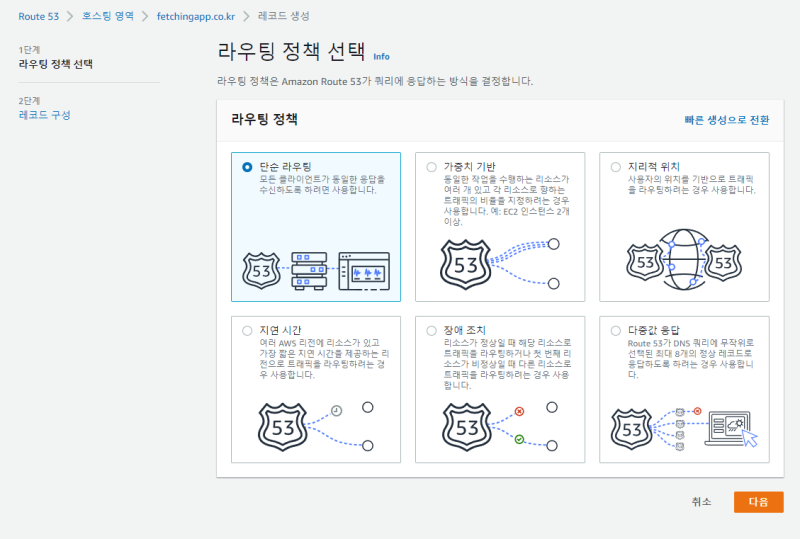
Task: Open the Info link beside title
Action: (x=381, y=57)
